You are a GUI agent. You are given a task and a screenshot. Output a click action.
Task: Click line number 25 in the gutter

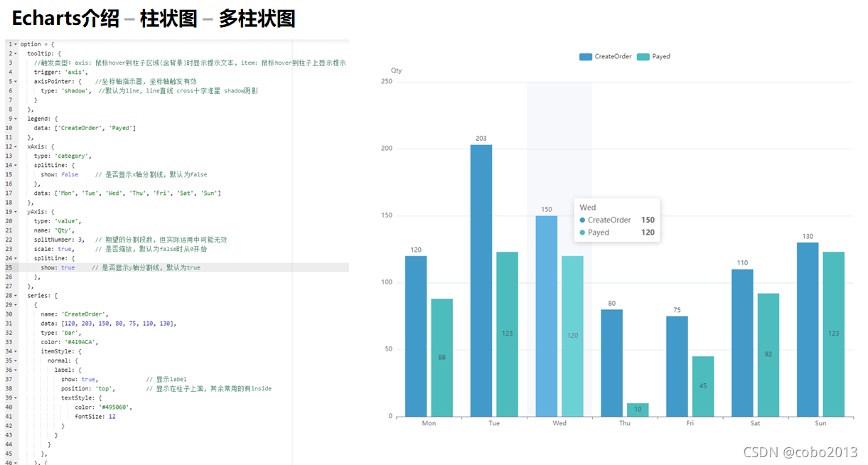point(9,267)
